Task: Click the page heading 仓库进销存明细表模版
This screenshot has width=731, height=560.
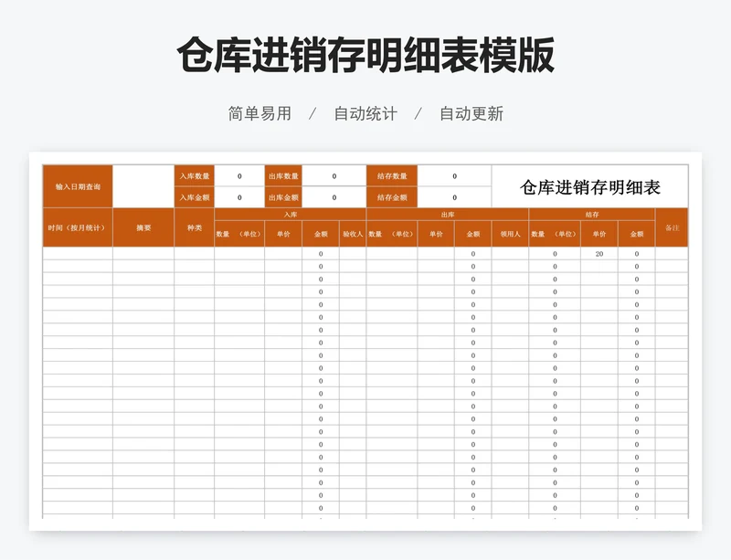Action: click(365, 55)
